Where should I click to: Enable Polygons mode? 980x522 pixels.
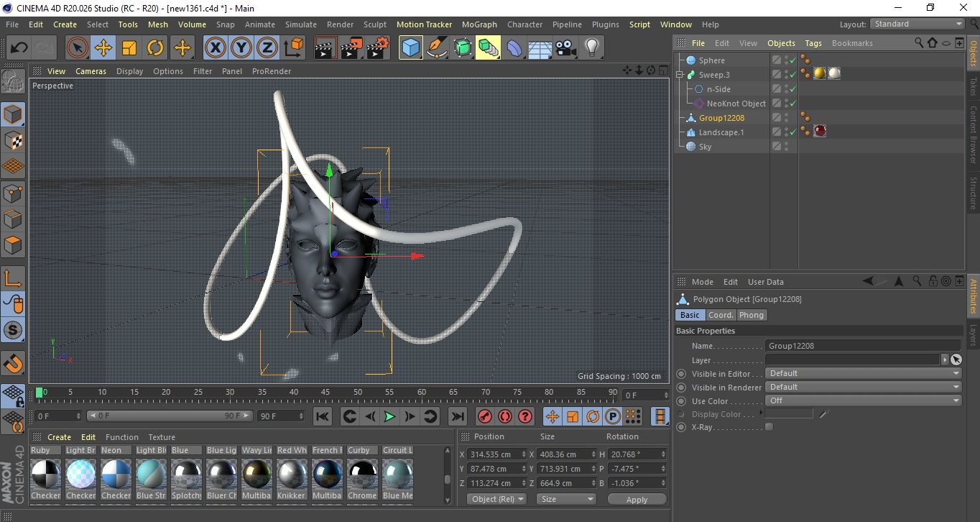13,245
